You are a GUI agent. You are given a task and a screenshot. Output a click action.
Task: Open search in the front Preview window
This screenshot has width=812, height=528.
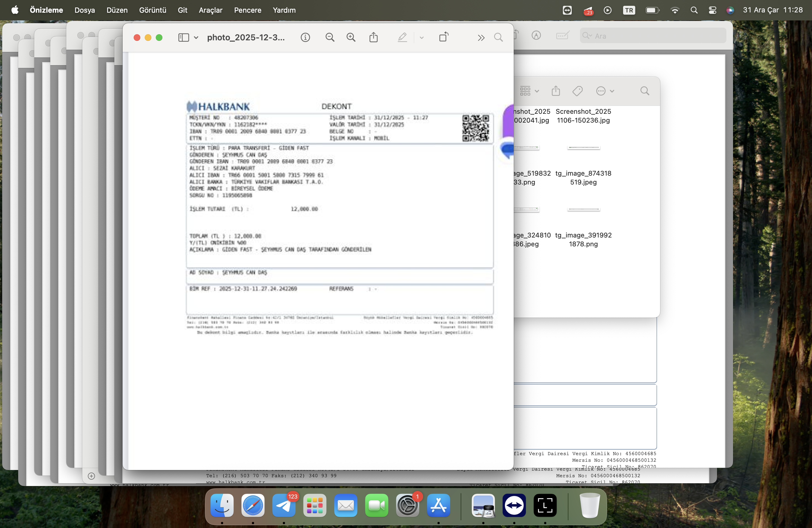(x=499, y=37)
